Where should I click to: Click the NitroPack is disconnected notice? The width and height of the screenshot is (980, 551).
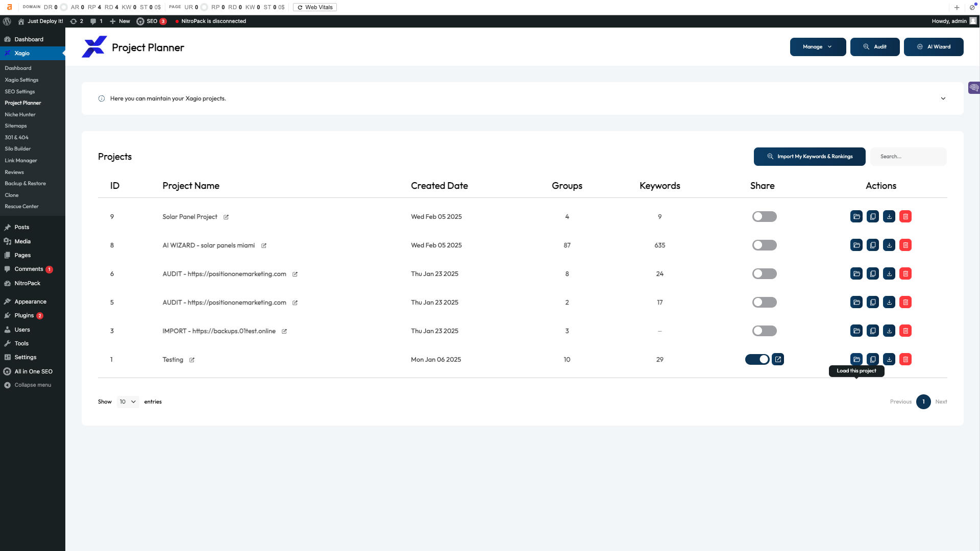click(x=210, y=21)
